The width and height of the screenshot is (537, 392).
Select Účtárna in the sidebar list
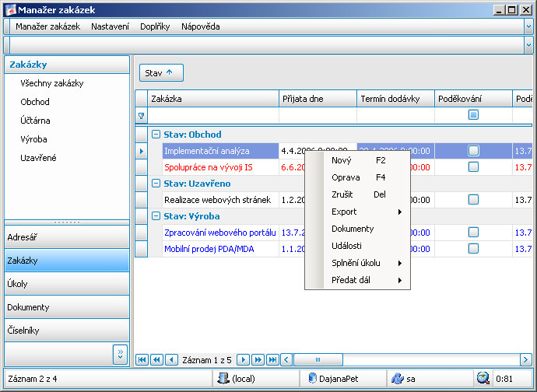point(35,121)
